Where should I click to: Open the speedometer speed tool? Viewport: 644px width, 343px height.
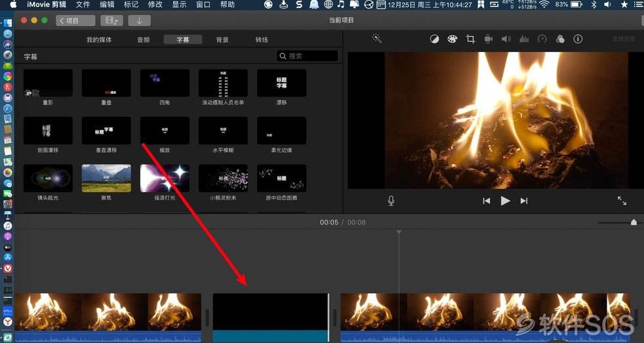[542, 39]
